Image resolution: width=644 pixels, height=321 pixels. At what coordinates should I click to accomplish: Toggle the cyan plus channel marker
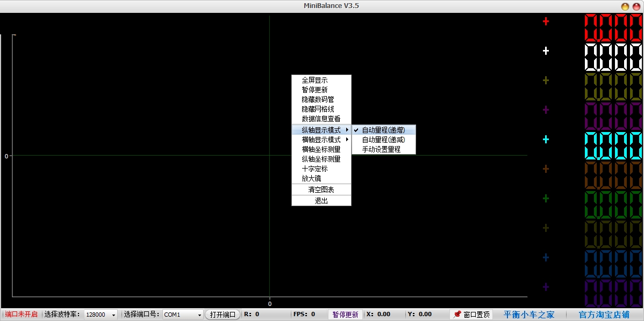pos(546,140)
